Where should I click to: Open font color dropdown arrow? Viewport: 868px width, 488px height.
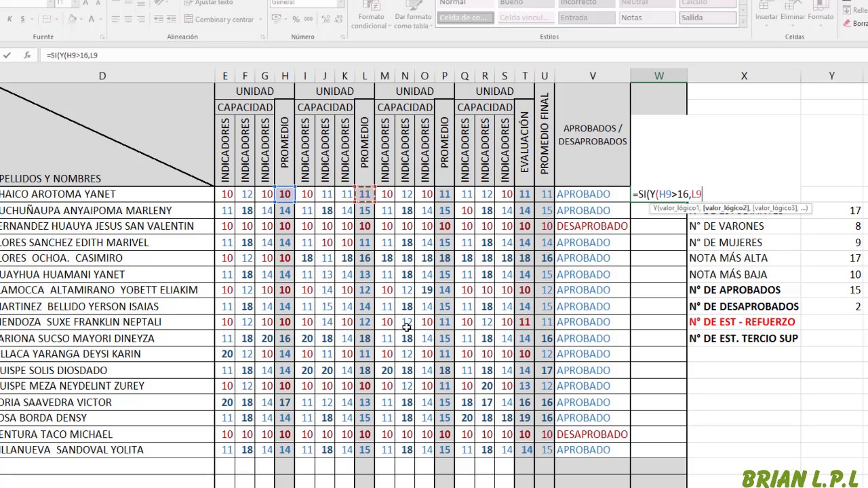coord(100,19)
